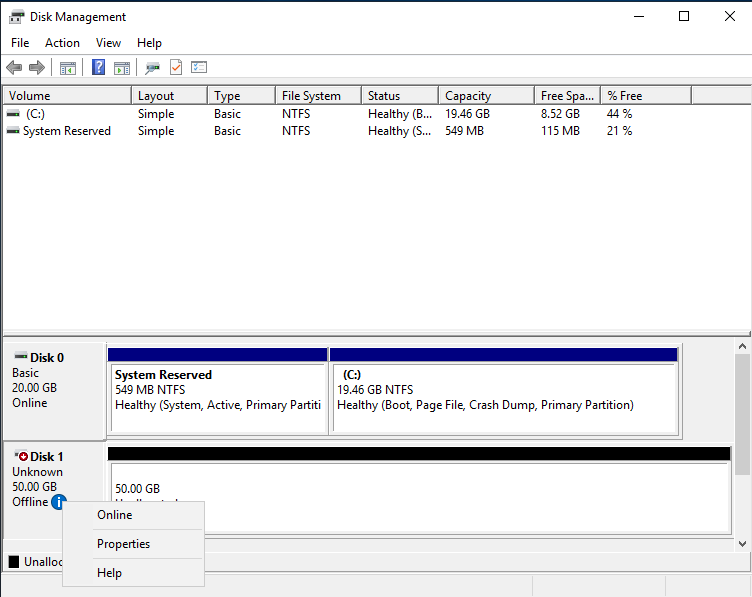Open the File menu
The image size is (752, 597).
[20, 43]
